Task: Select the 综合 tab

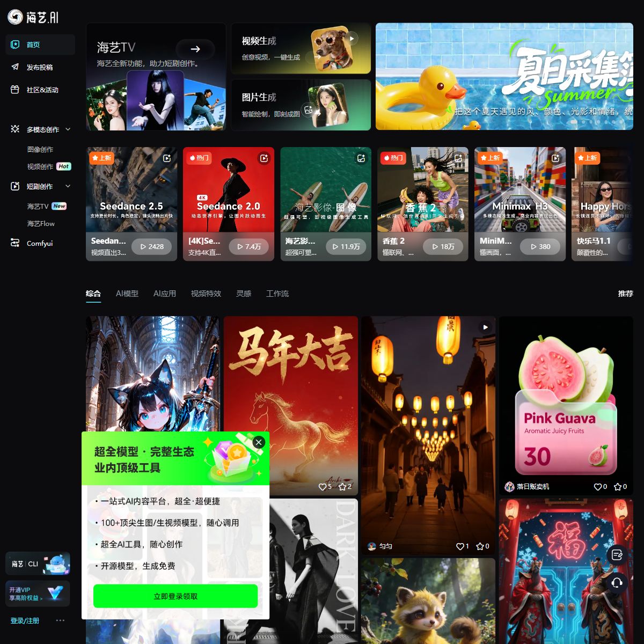Action: click(x=93, y=294)
